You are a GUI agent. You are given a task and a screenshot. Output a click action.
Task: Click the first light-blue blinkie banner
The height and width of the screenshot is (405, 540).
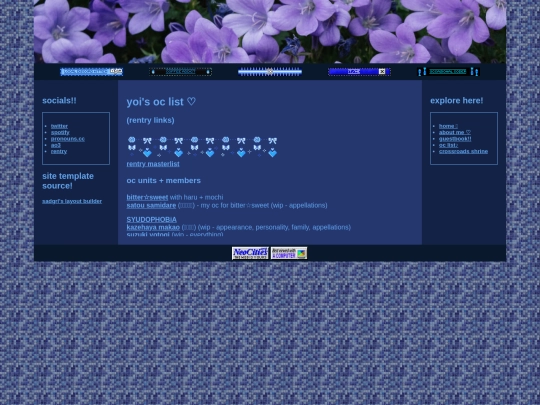click(92, 72)
